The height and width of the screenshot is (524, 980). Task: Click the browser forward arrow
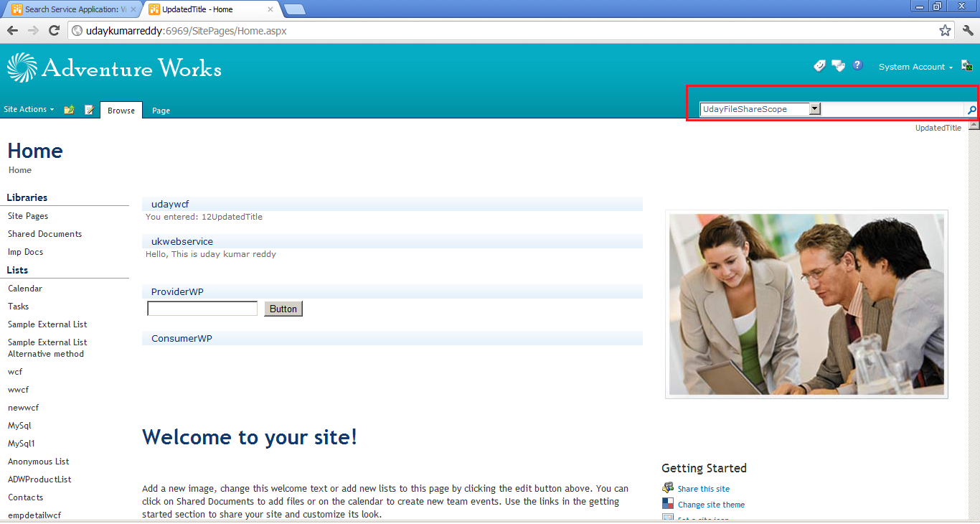coord(33,30)
